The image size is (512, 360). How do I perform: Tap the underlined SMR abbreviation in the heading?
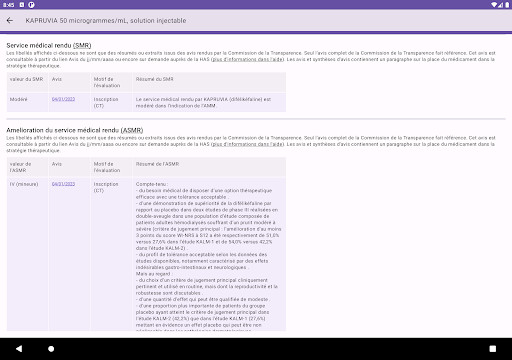82,46
